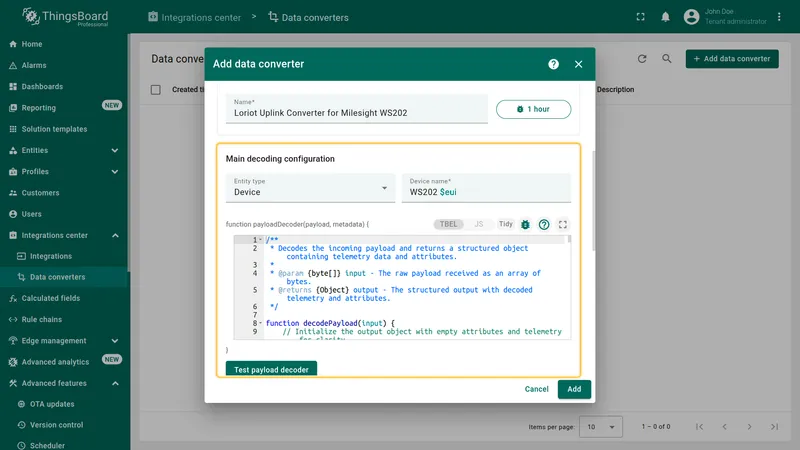The height and width of the screenshot is (450, 800).
Task: Open help for Add data converter dialog
Action: coord(553,64)
